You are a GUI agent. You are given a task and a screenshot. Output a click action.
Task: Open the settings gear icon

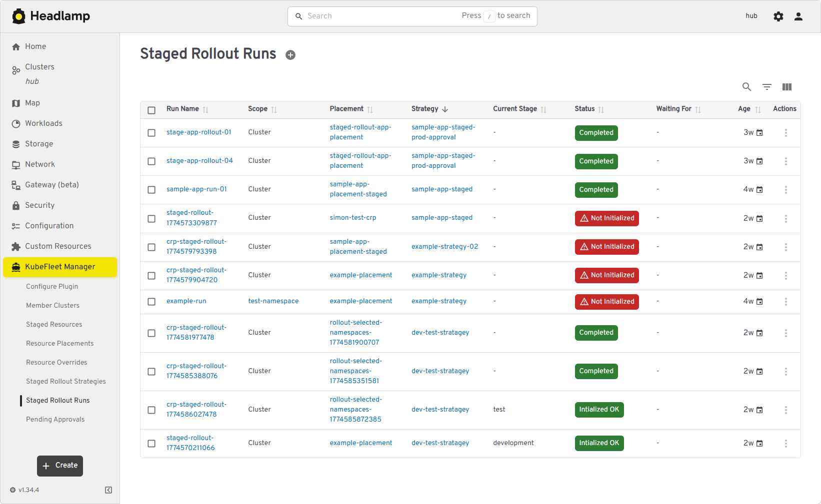tap(778, 16)
